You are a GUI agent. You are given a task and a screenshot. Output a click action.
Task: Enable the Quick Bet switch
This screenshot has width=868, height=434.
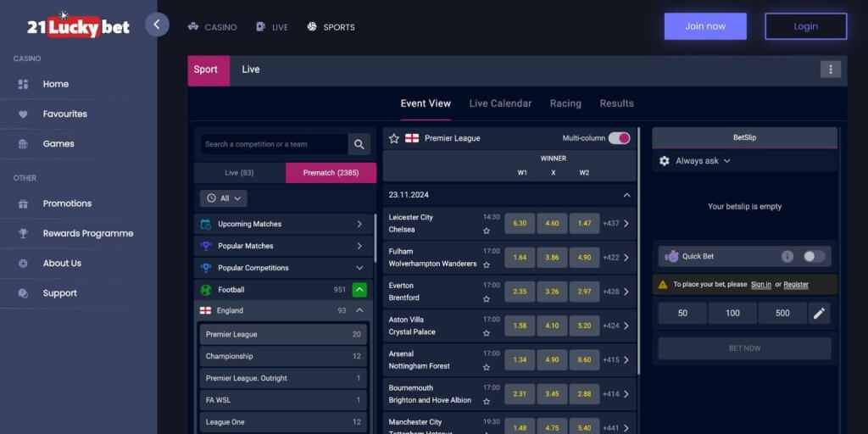(x=814, y=256)
